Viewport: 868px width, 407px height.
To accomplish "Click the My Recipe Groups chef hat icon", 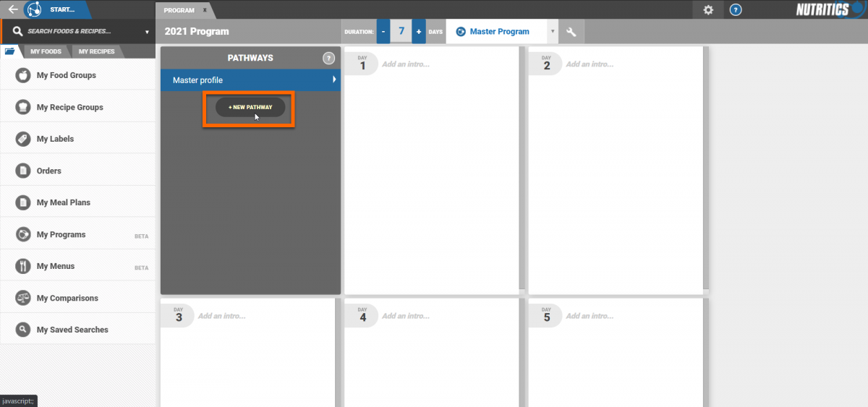I will [x=23, y=107].
